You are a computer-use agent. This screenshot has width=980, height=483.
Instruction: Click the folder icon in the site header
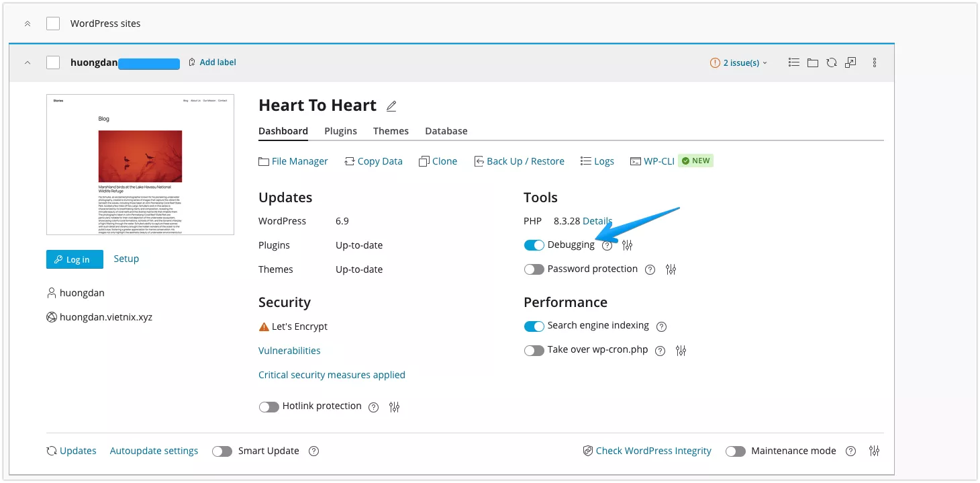813,62
